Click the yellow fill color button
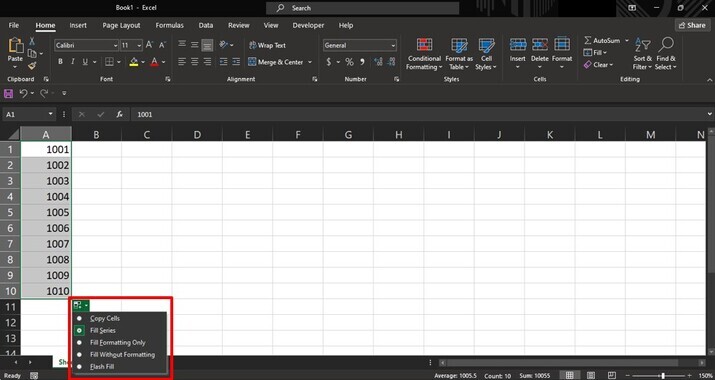Screen dimensions: 715x380 tap(134, 62)
